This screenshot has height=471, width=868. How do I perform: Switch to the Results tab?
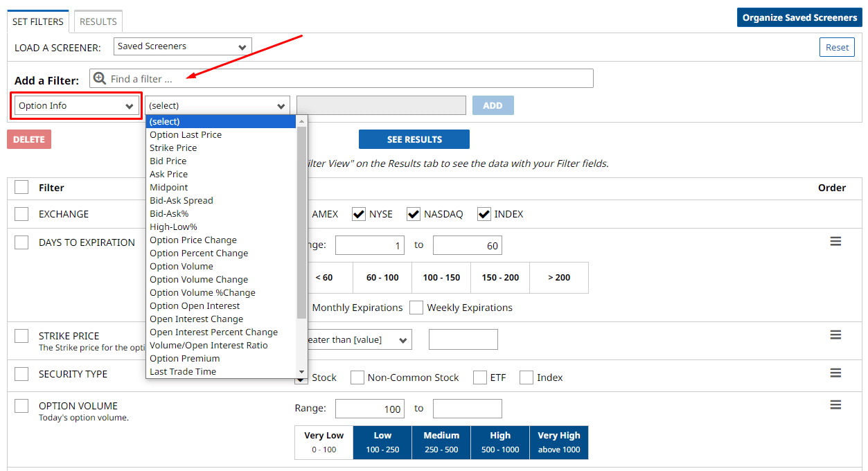click(x=98, y=21)
